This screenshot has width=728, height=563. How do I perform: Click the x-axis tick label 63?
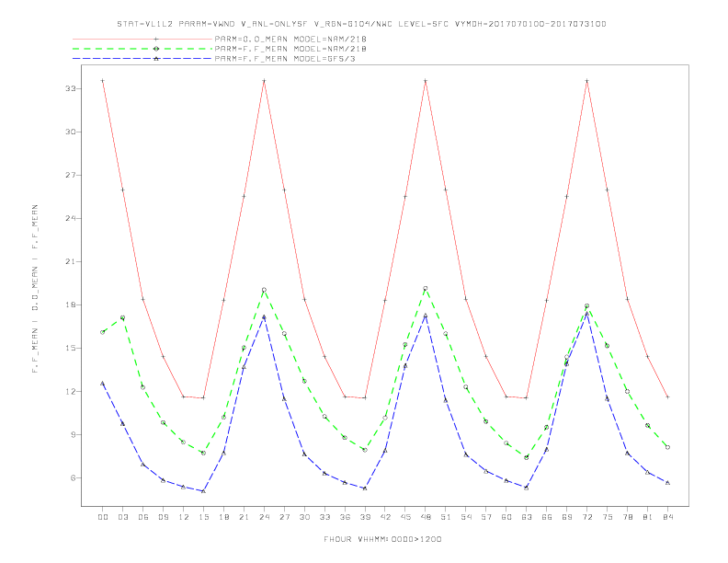(527, 517)
